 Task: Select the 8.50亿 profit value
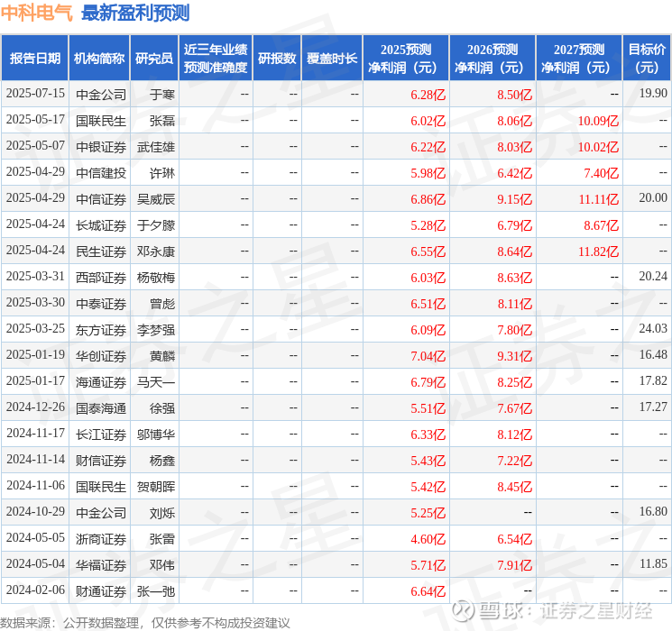[514, 95]
